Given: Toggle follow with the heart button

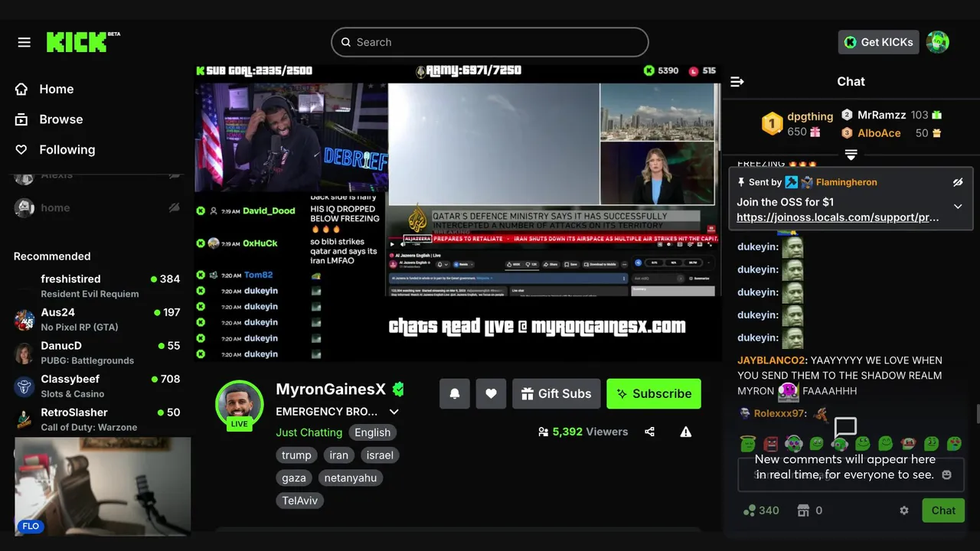Looking at the screenshot, I should pos(491,393).
